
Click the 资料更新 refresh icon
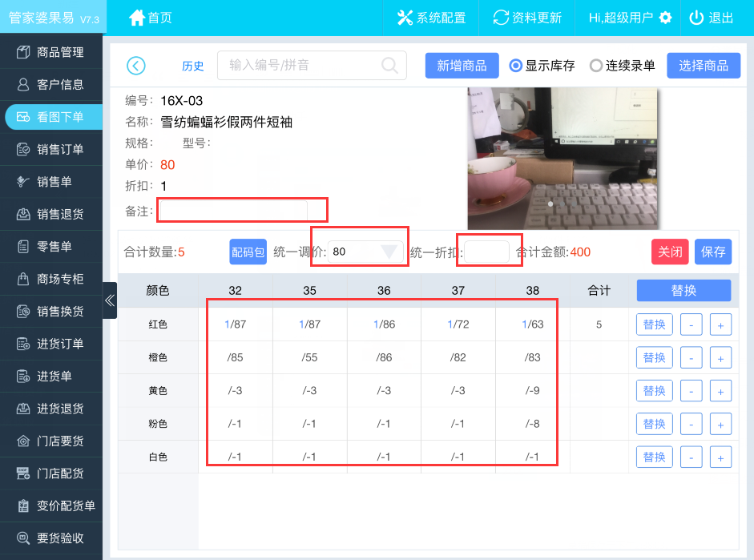(501, 18)
